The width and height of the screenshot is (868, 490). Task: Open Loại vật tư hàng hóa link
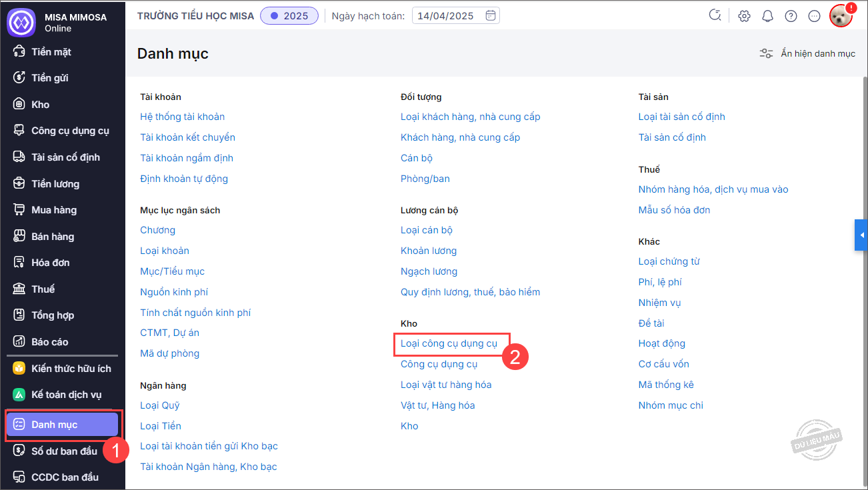[446, 385]
